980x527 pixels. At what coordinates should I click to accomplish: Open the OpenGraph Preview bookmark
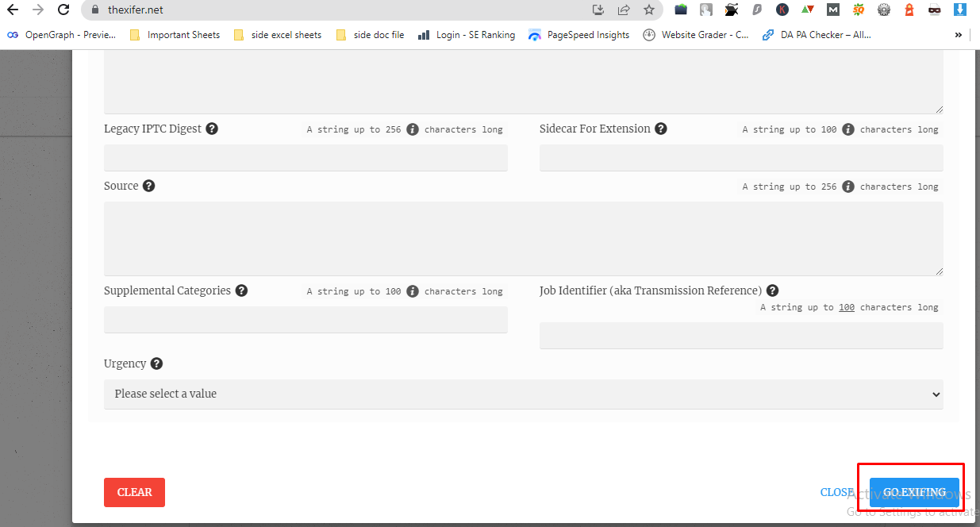click(61, 35)
